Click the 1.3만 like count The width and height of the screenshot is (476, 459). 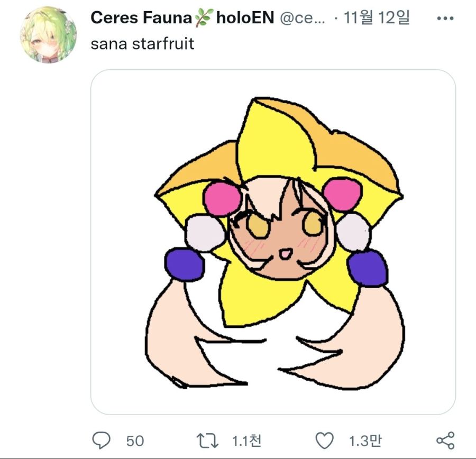pyautogui.click(x=365, y=440)
